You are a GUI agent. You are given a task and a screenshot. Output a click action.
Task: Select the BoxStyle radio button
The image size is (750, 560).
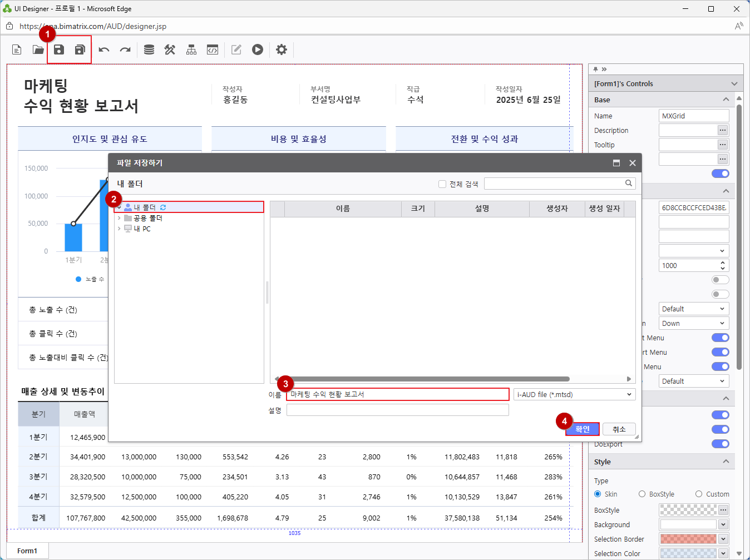[x=642, y=494]
